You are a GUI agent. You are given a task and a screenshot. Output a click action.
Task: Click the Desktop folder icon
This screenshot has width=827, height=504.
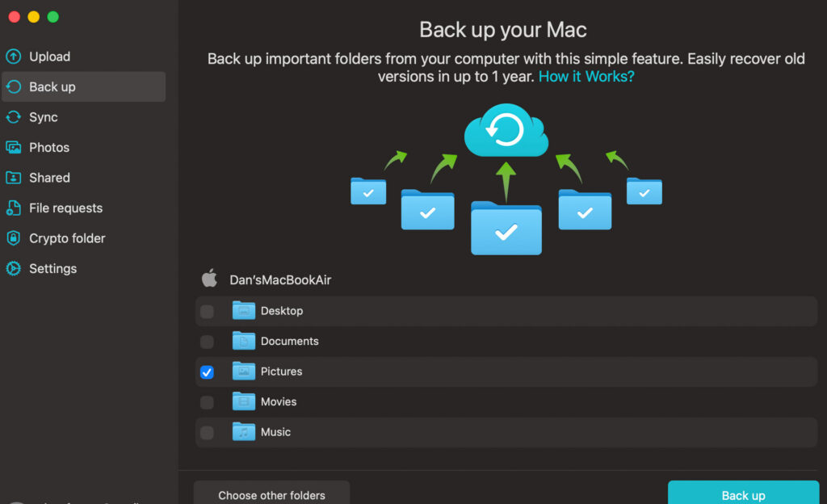243,310
